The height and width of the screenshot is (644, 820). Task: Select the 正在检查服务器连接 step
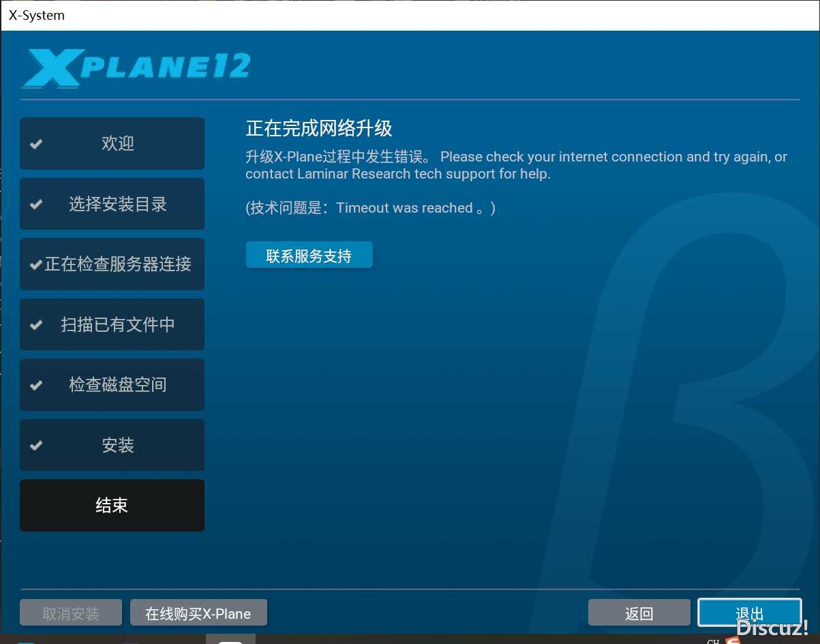112,264
